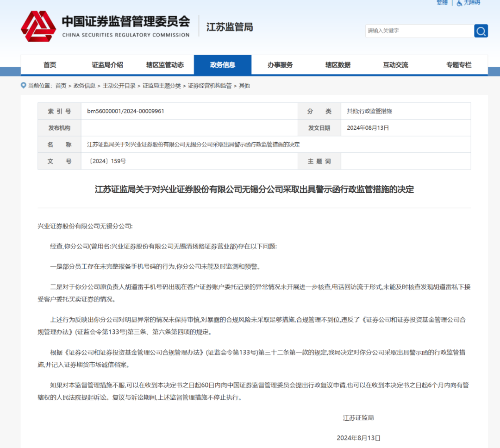Click the magnifier search icon button
500x448 pixels.
[481, 31]
